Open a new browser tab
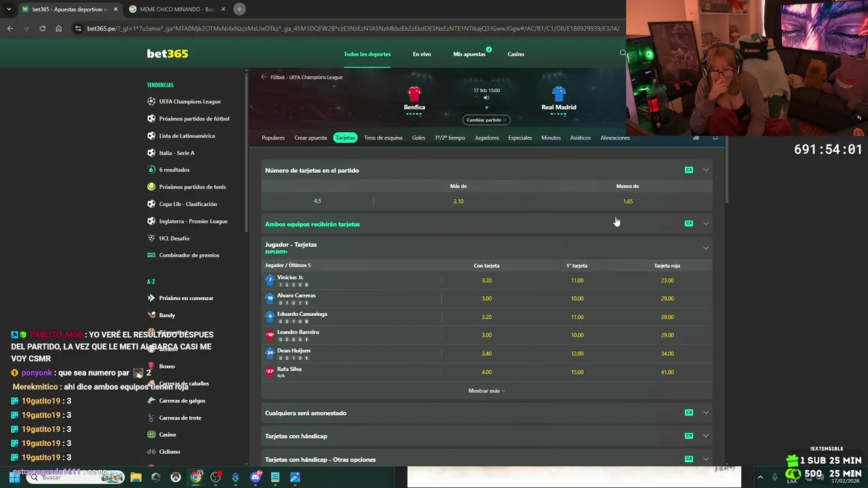 coord(239,9)
